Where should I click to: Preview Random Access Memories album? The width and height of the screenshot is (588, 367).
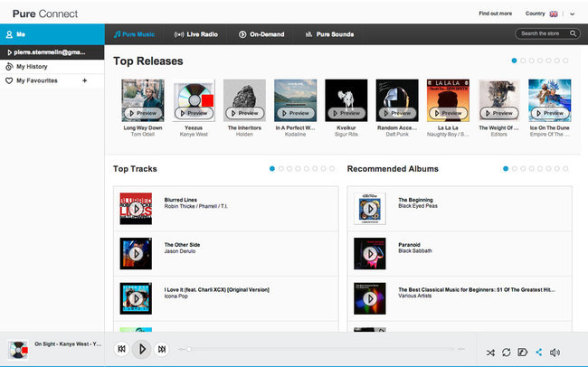[x=397, y=113]
